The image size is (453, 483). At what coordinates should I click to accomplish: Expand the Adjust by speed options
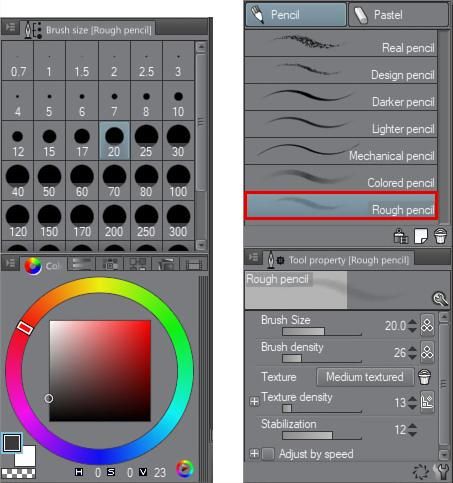click(254, 453)
